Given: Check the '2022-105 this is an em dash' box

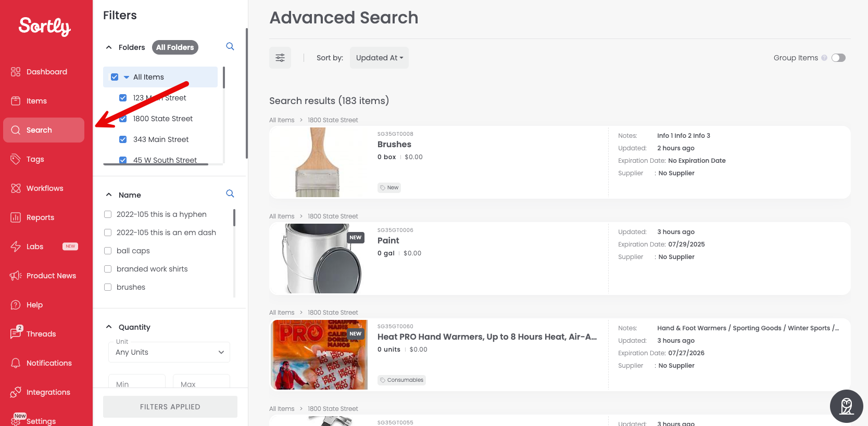Looking at the screenshot, I should pyautogui.click(x=108, y=233).
